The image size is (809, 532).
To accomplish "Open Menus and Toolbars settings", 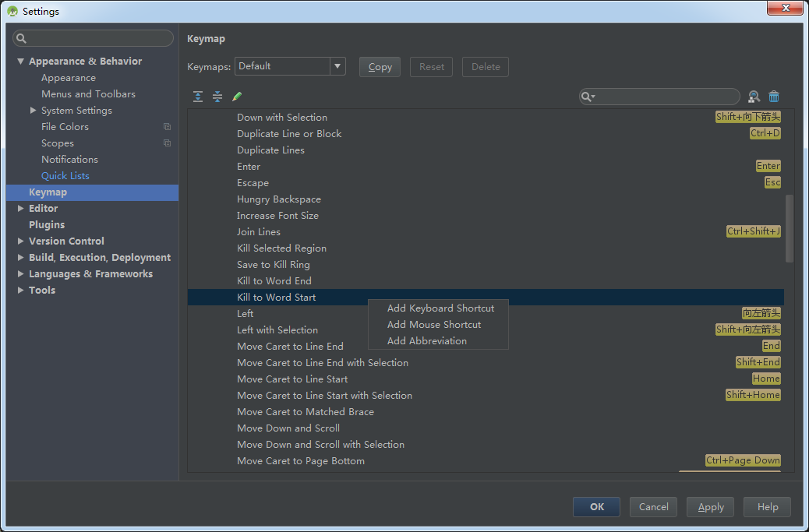I will point(88,94).
